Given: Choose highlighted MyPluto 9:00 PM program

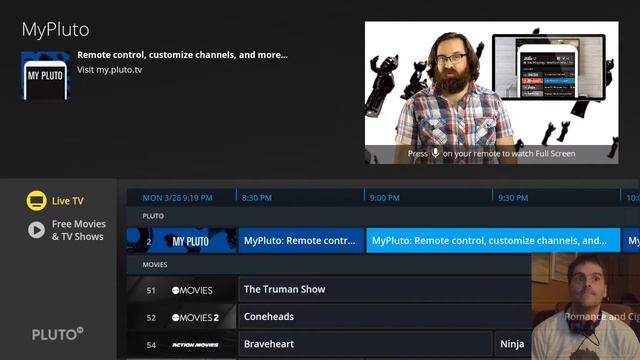Looking at the screenshot, I should 493,241.
